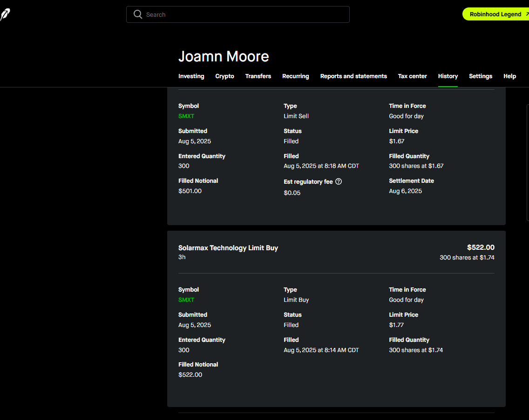529x420 pixels.
Task: Open SMXT symbol link in sell order
Action: [186, 116]
